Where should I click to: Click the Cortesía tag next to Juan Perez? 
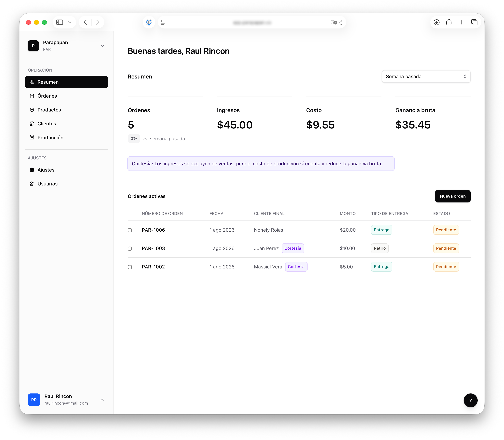[x=292, y=248]
